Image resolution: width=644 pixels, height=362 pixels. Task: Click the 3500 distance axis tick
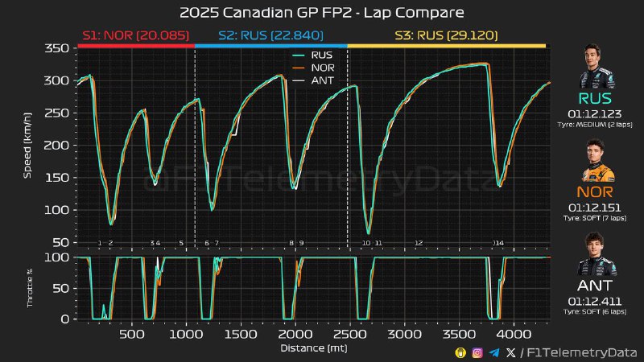click(459, 334)
